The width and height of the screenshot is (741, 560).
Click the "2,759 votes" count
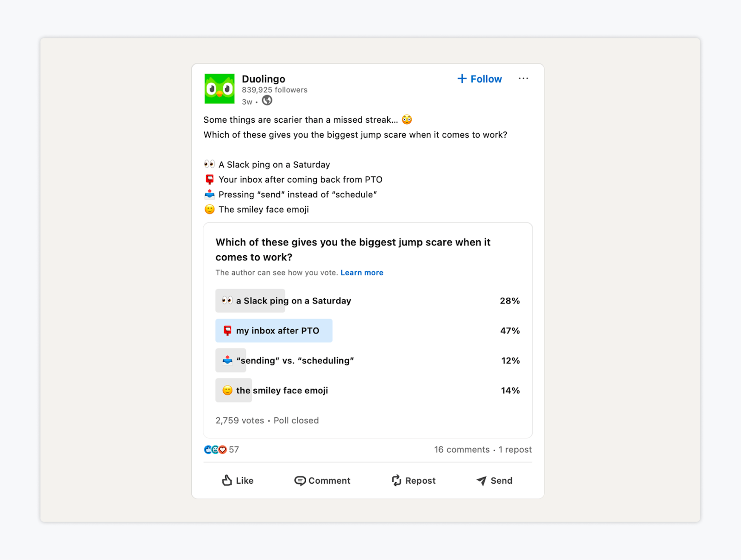coord(239,420)
